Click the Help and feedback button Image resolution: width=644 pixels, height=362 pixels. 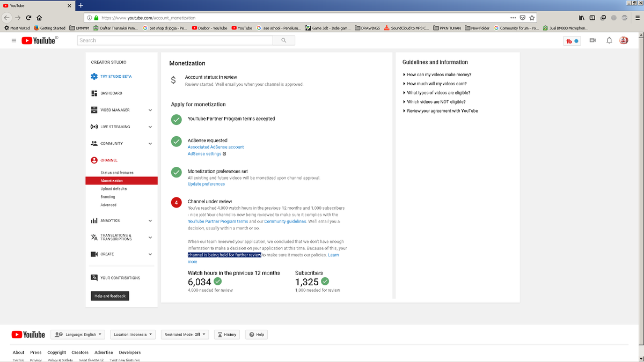tap(110, 296)
